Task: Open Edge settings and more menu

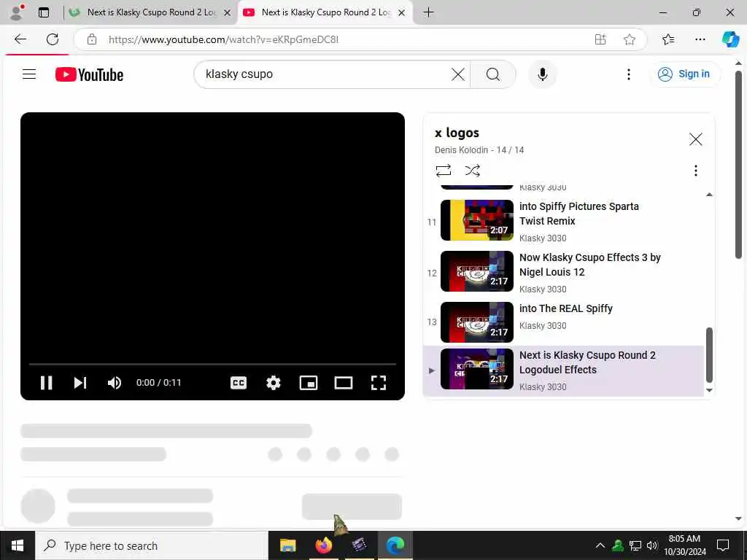Action: tap(700, 39)
